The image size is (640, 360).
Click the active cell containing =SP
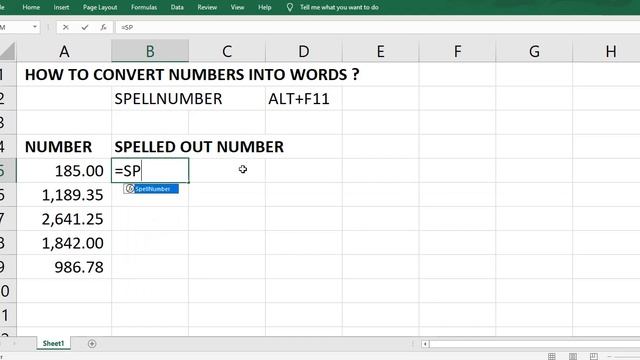(150, 171)
